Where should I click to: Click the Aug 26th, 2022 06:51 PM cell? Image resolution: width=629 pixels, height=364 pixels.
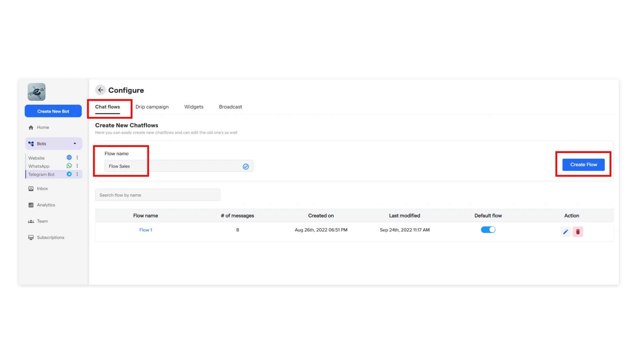pyautogui.click(x=321, y=230)
